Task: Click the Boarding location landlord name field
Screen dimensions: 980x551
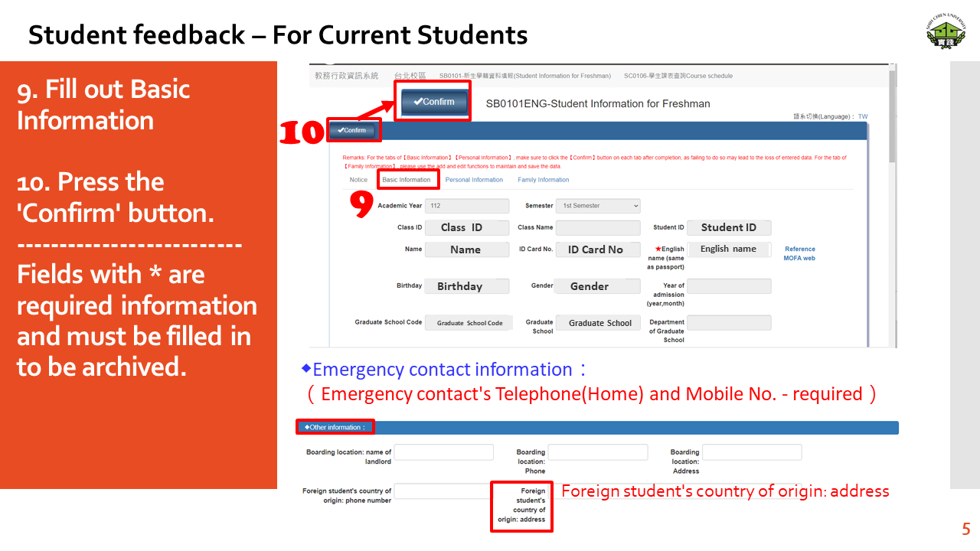Action: coord(444,452)
